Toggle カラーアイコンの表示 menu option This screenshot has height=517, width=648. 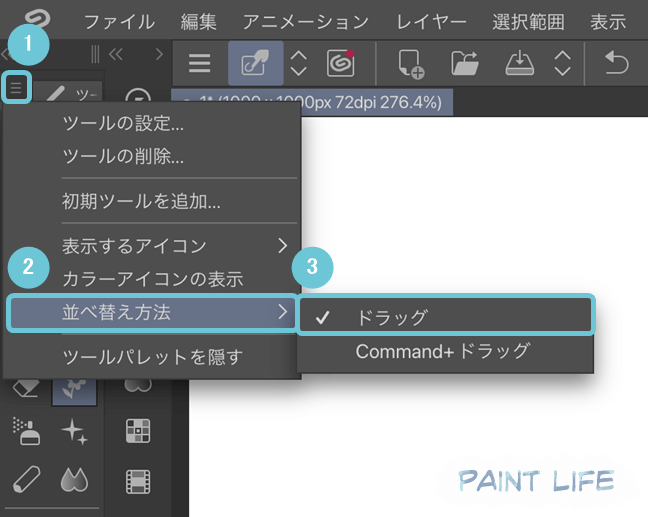pos(152,280)
